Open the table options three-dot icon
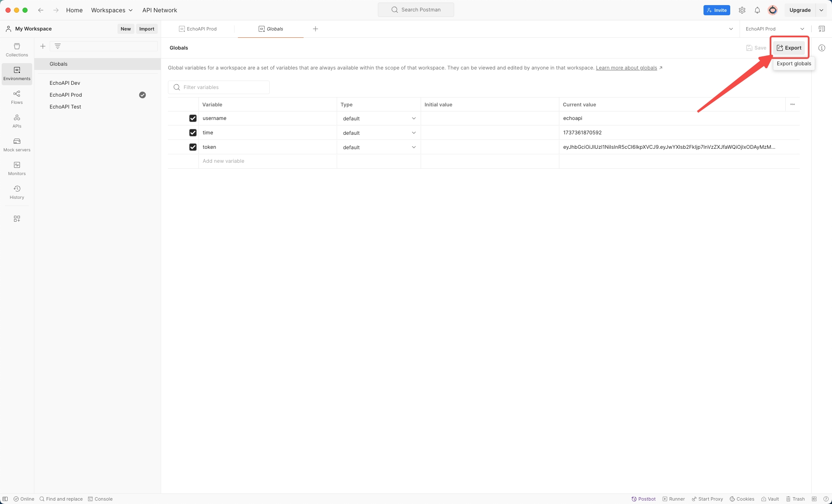The width and height of the screenshot is (832, 504). tap(793, 104)
